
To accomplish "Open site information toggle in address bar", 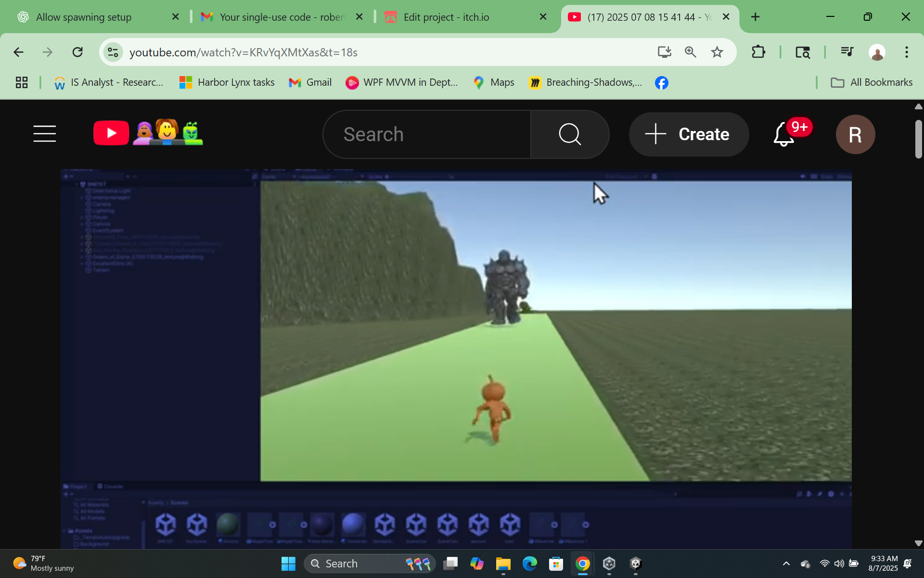I will click(x=113, y=52).
